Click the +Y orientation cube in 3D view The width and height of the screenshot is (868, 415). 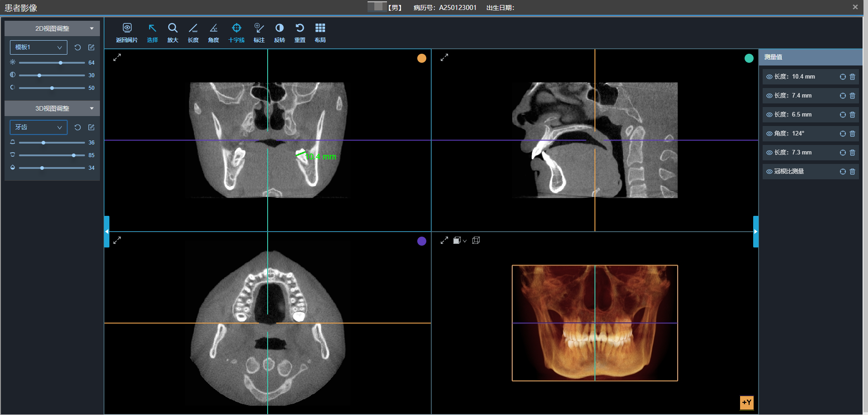pyautogui.click(x=746, y=402)
